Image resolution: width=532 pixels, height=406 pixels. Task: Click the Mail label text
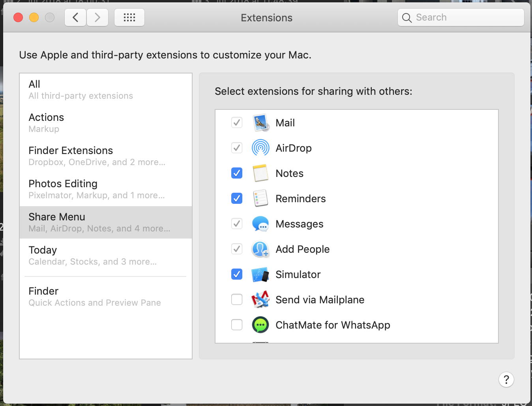click(x=285, y=123)
